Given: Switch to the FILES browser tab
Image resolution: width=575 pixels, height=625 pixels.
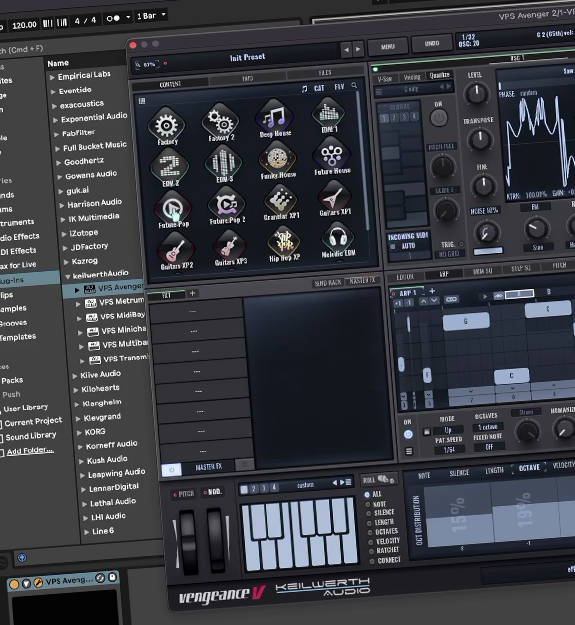Looking at the screenshot, I should tap(325, 73).
